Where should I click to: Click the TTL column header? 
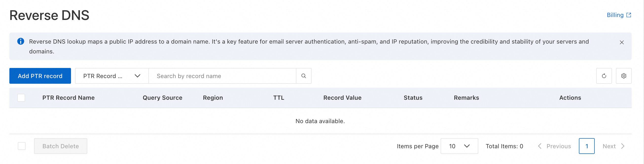tap(279, 98)
